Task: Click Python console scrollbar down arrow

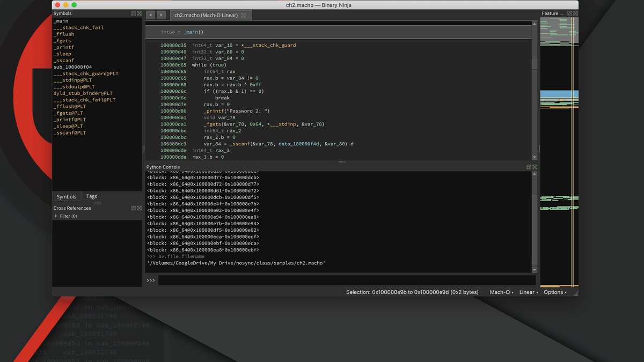Action: (535, 270)
